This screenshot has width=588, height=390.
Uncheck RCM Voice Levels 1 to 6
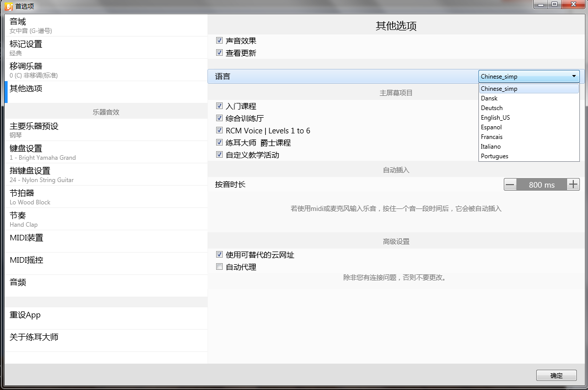(x=220, y=130)
